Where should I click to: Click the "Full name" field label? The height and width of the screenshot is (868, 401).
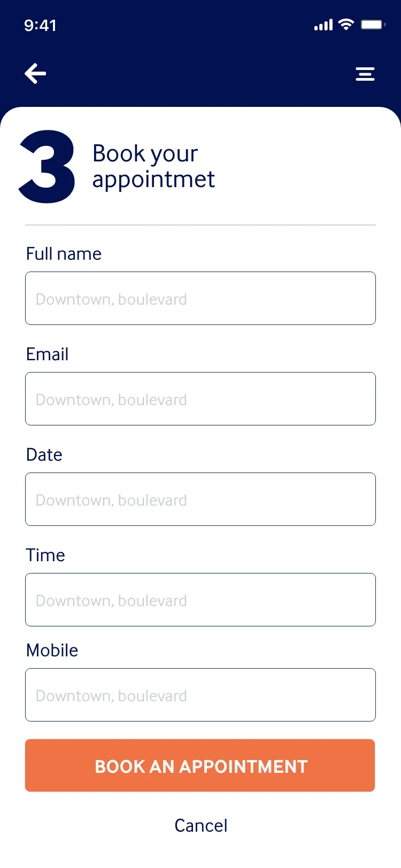[64, 254]
